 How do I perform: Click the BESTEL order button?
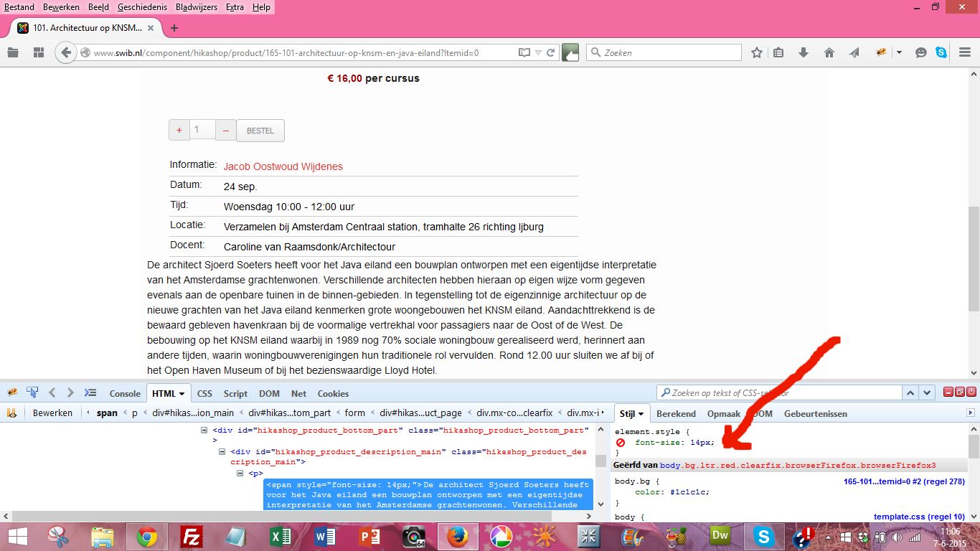click(260, 131)
